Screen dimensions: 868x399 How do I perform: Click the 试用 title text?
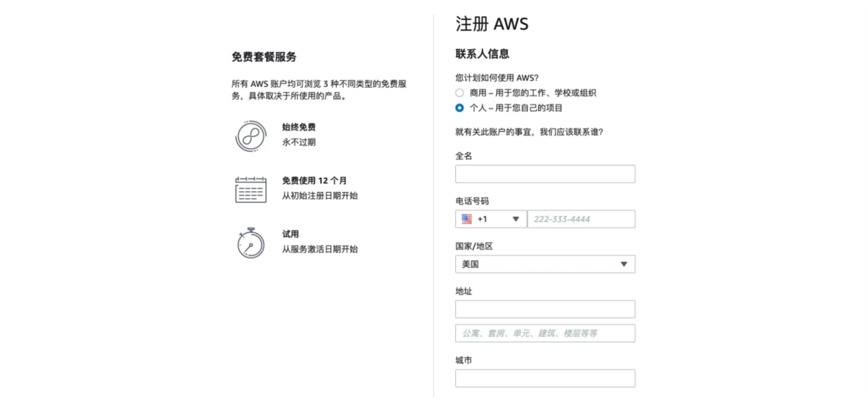[290, 234]
